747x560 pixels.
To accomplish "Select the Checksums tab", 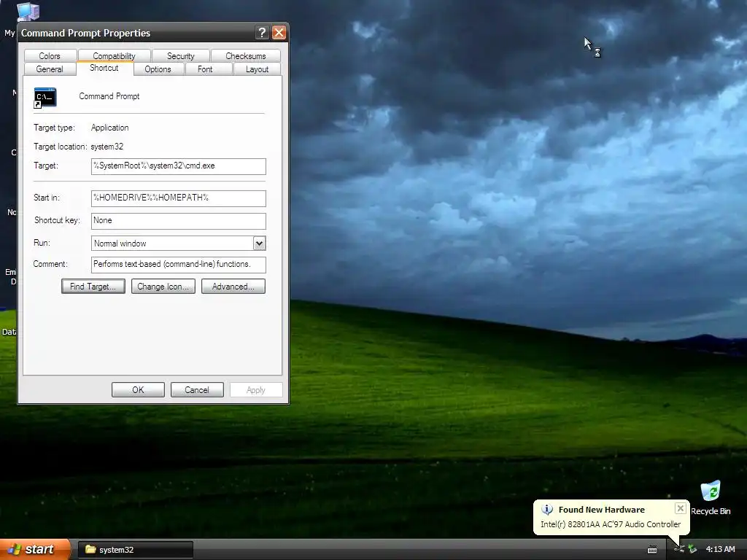I will click(x=245, y=55).
